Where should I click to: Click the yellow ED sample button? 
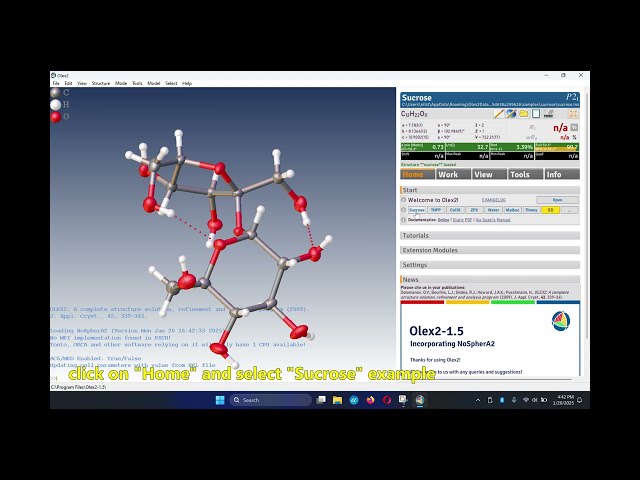coord(550,210)
